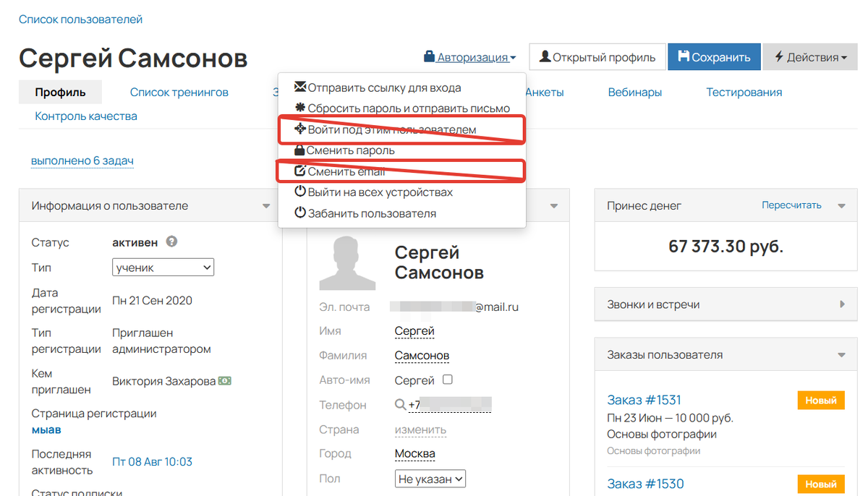
Task: Open the Пол dropdown showing Не указан
Action: click(x=430, y=478)
